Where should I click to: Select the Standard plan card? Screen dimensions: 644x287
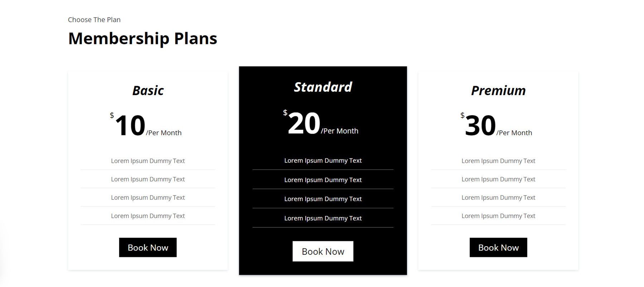[x=322, y=170]
